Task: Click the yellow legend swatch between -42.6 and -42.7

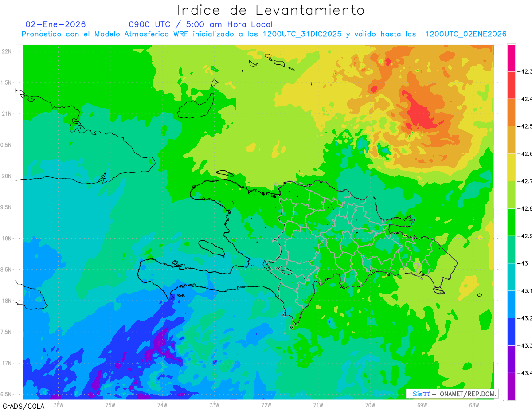Action: [x=511, y=167]
